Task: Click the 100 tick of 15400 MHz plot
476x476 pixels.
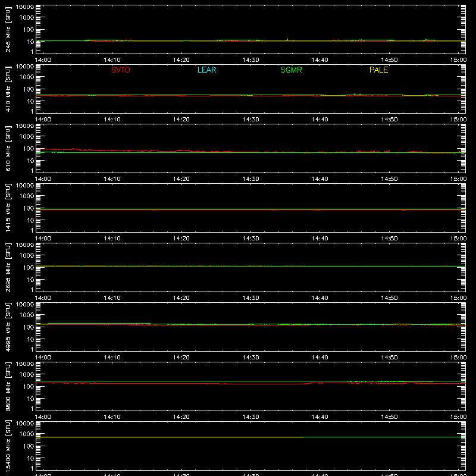Action: (x=29, y=446)
